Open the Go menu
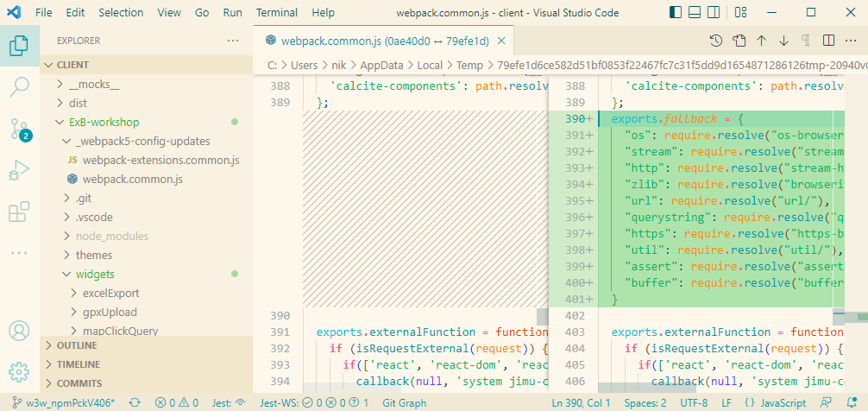The image size is (868, 411). (x=202, y=12)
